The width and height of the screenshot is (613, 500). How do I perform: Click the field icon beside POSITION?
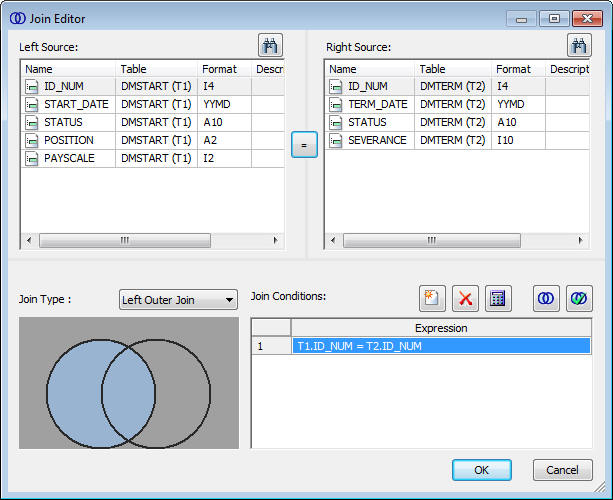[x=32, y=140]
